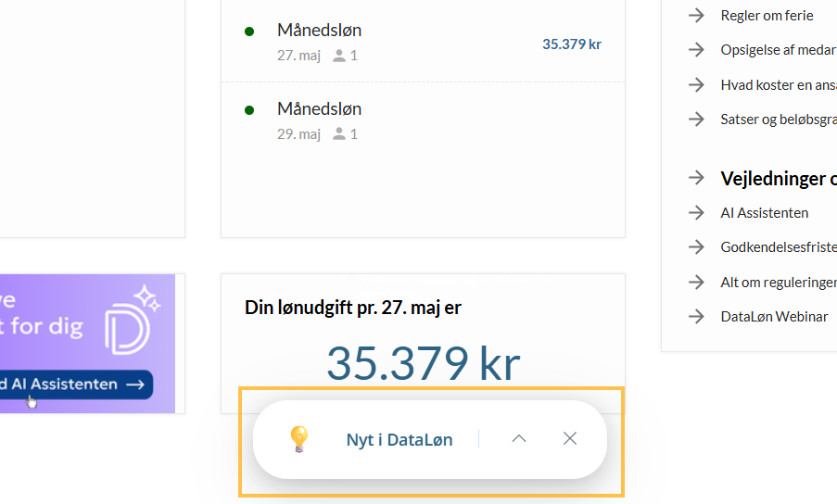Click arrow icon beside Satser og beløbsgrænser
The width and height of the screenshot is (837, 504).
pos(696,119)
